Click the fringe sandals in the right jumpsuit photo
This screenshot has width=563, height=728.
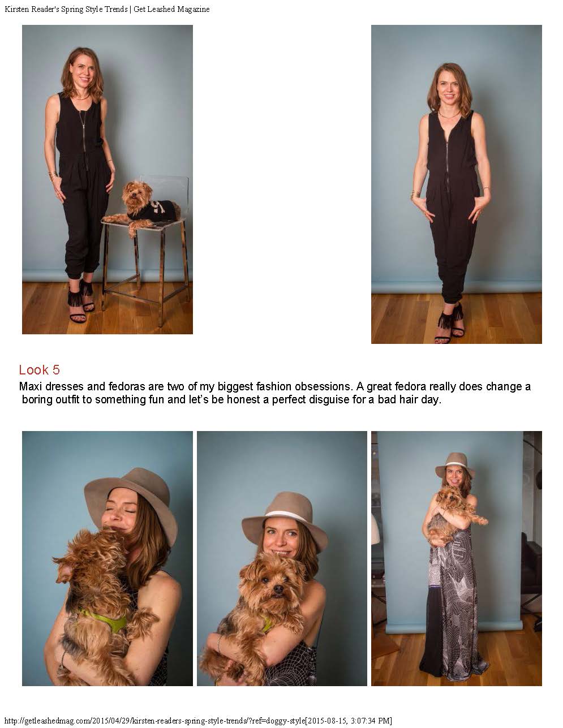point(450,324)
